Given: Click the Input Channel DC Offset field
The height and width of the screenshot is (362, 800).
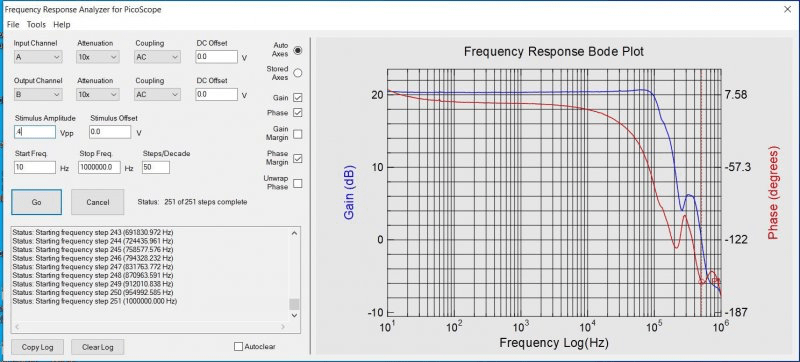Looking at the screenshot, I should pyautogui.click(x=216, y=57).
